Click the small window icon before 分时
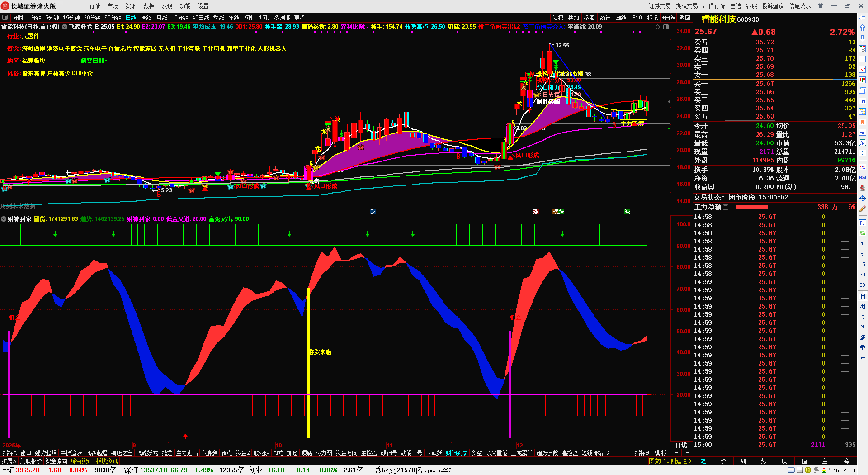The width and height of the screenshot is (868, 475). click(5, 18)
